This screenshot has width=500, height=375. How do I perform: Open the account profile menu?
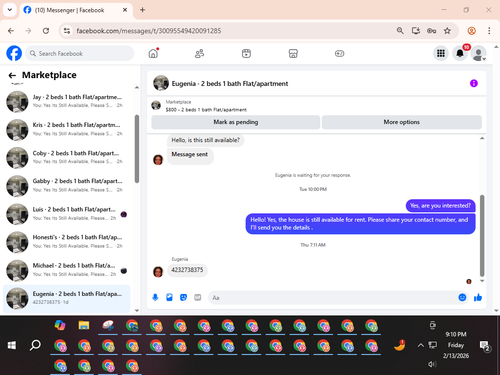(x=478, y=53)
